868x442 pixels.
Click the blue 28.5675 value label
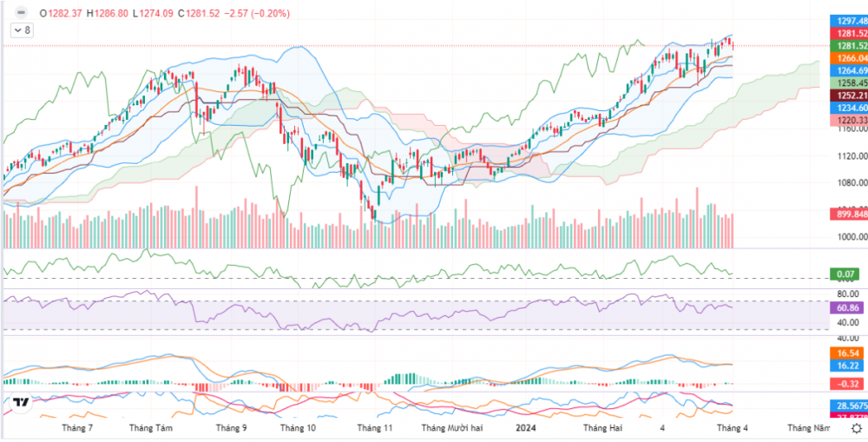(848, 406)
